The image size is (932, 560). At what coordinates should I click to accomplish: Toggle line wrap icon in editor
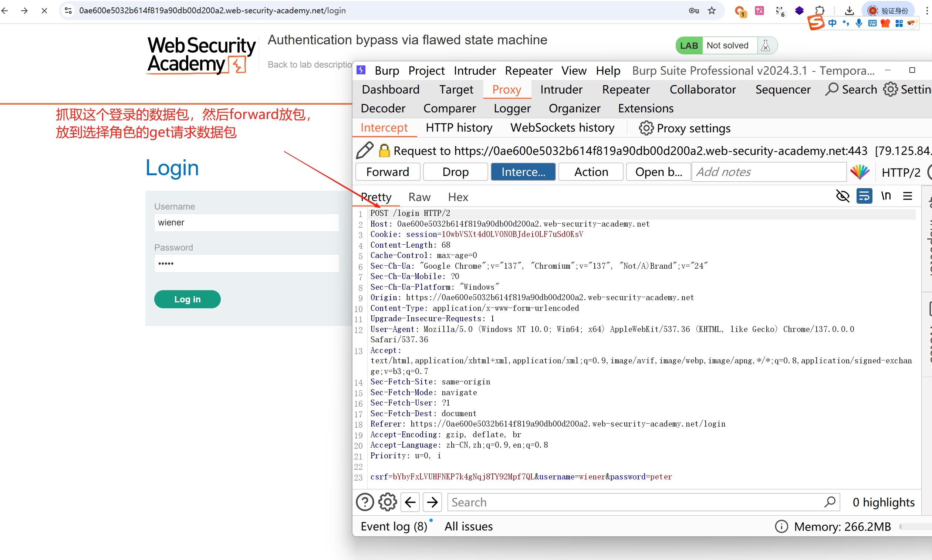864,196
